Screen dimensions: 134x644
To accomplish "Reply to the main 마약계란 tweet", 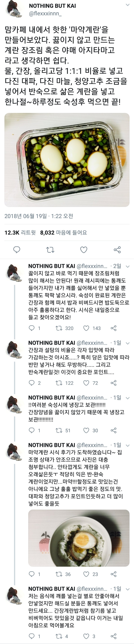I will (17, 249).
